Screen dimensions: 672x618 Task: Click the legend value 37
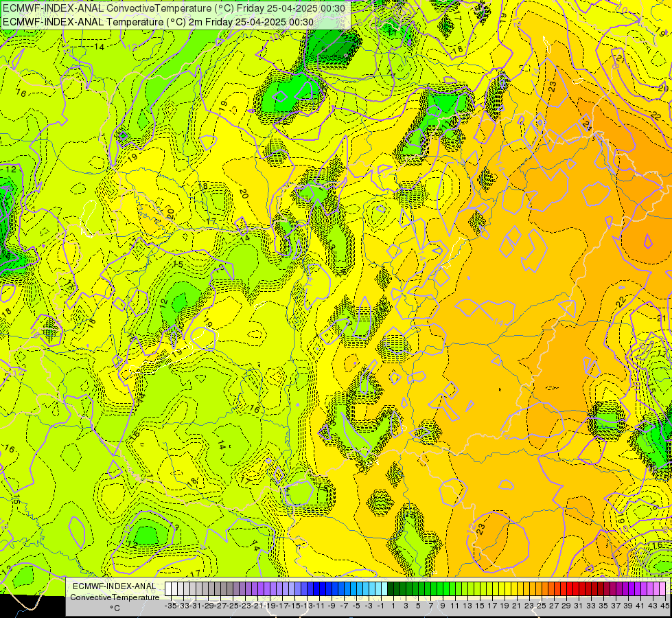[616, 606]
